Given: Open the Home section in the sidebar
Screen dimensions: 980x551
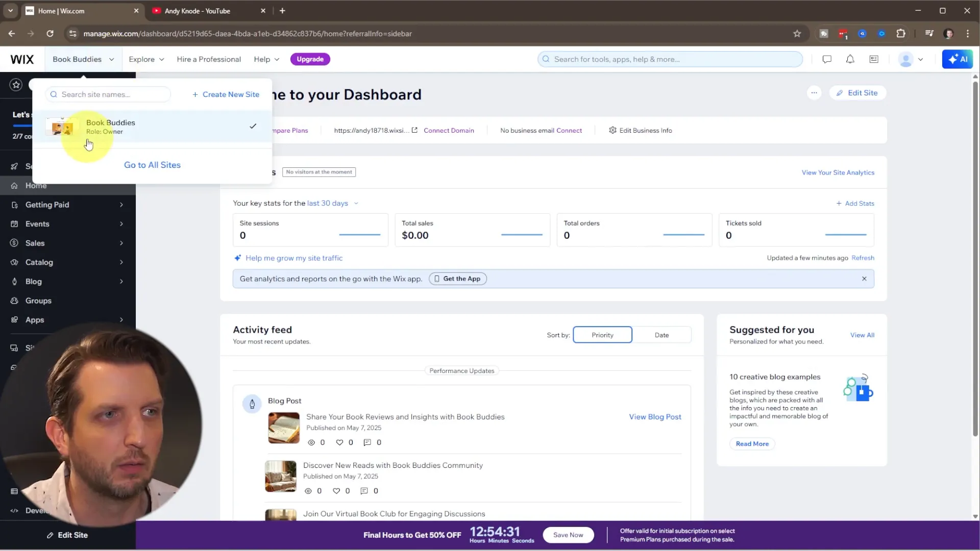Looking at the screenshot, I should [x=36, y=185].
